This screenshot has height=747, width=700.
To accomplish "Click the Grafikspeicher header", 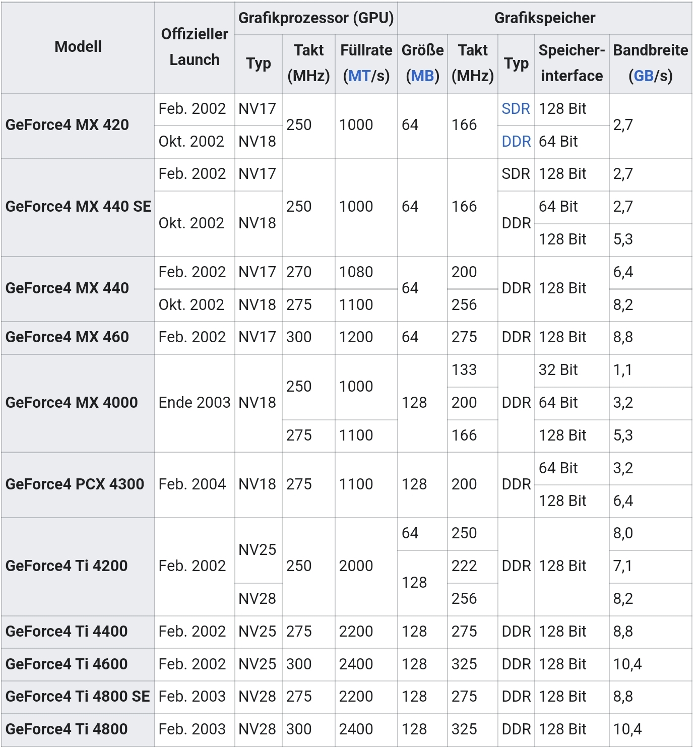I will tap(545, 18).
